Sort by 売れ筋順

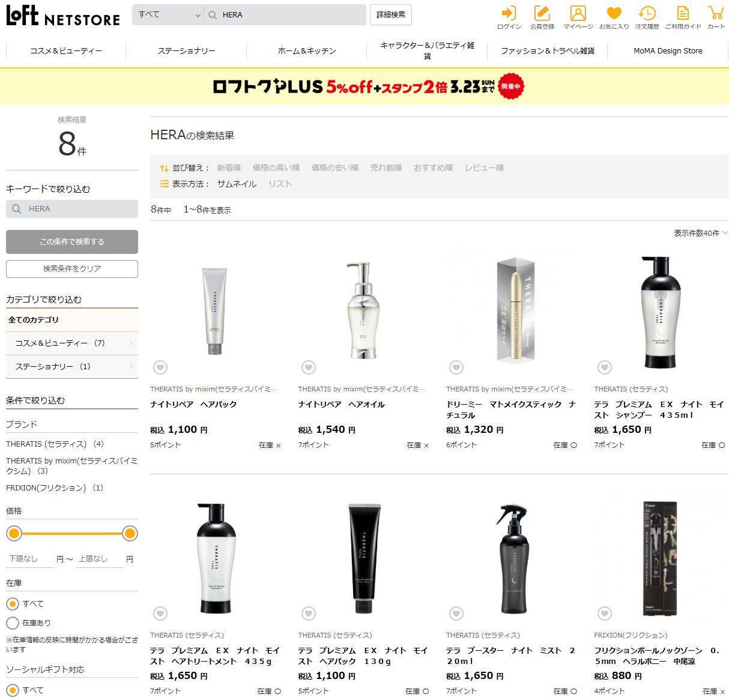[386, 168]
